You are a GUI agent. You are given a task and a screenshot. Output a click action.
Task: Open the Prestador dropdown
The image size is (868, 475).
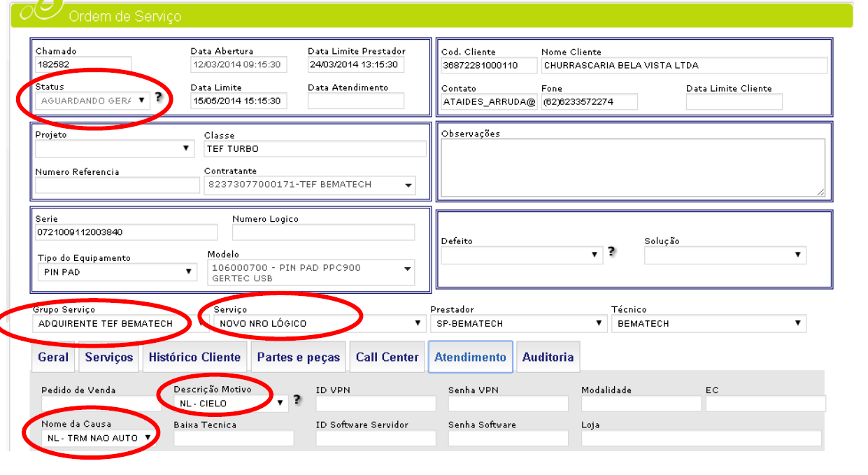[x=516, y=324]
